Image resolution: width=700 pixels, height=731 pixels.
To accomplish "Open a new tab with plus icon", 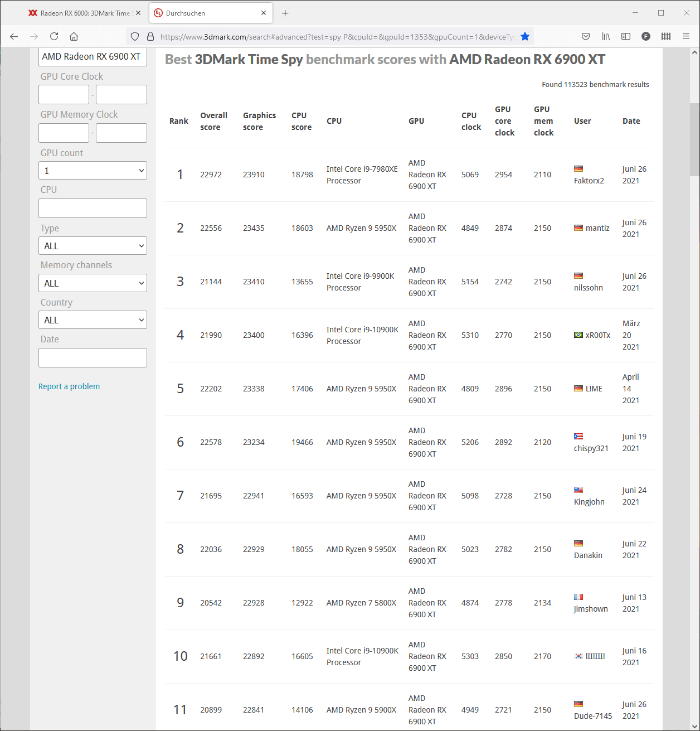I will 285,13.
